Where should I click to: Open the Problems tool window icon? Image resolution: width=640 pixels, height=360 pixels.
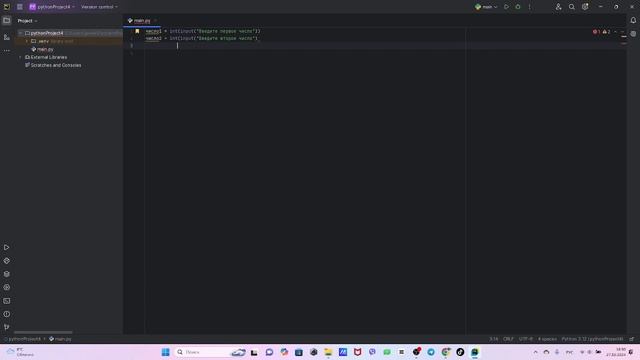point(7,314)
